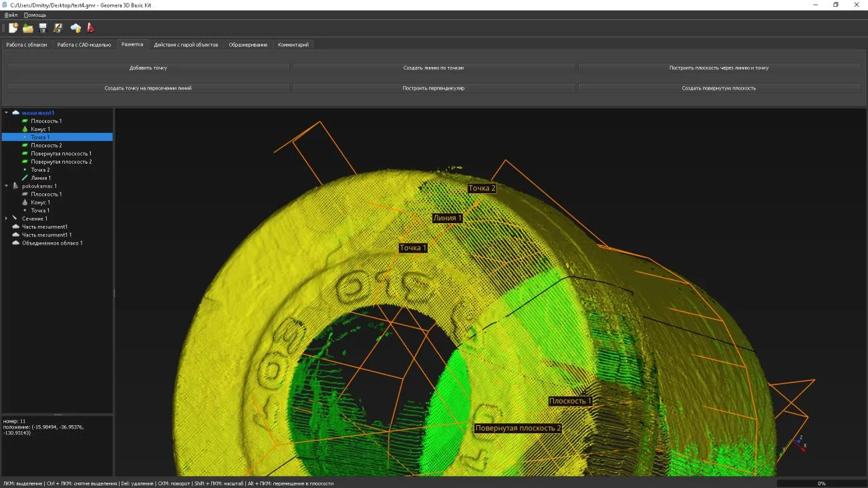Click Повернутая плоскость 2 label in viewport
The width and height of the screenshot is (868, 488).
pyautogui.click(x=518, y=428)
